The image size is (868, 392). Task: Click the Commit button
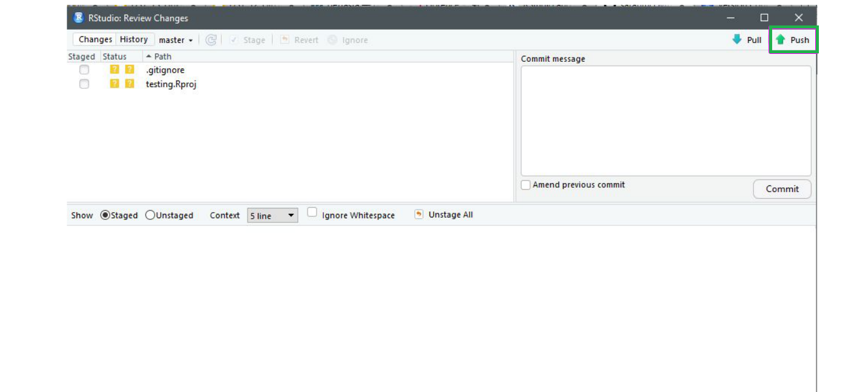point(782,189)
